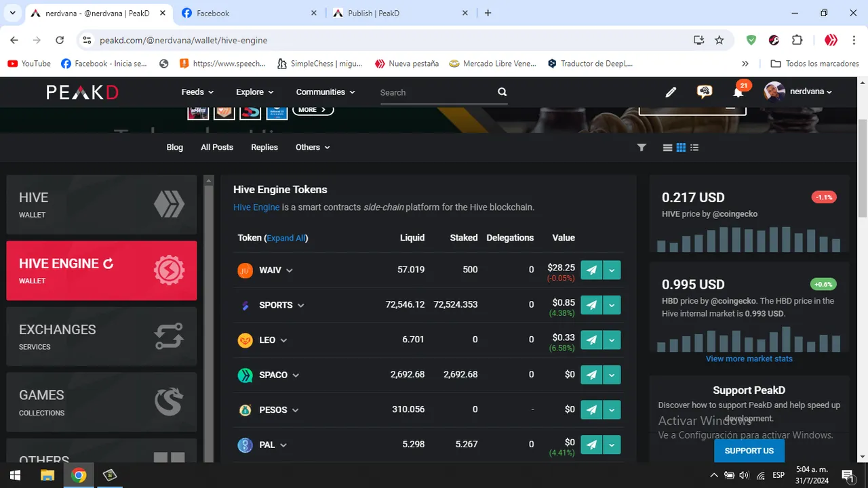Screen dimensions: 868x488
Task: Click the SPACO token logo
Action: (x=245, y=375)
